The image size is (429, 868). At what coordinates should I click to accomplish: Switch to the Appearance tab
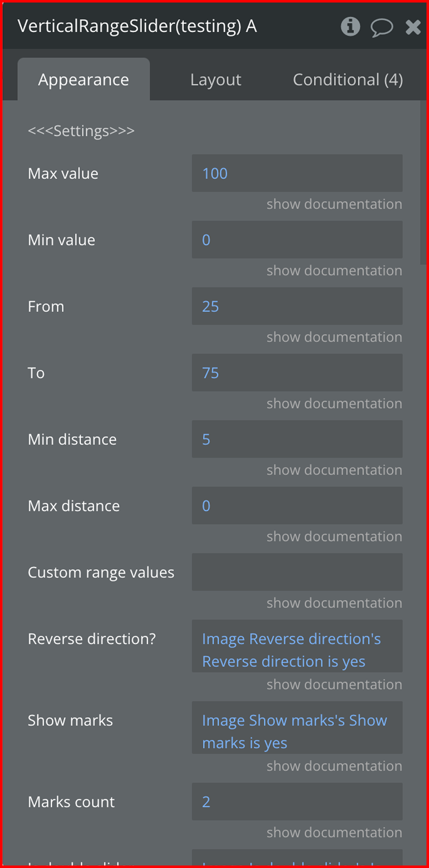84,79
